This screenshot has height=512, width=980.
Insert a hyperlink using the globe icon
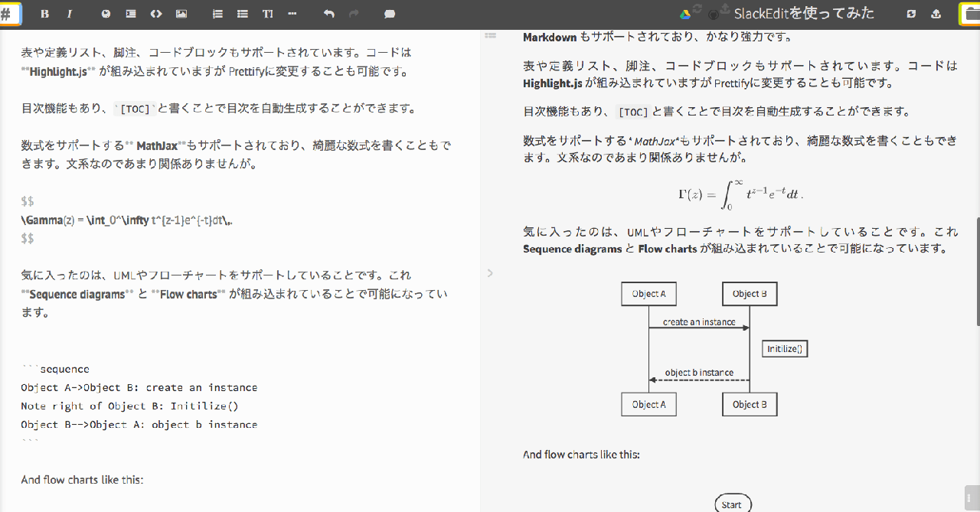coord(106,14)
